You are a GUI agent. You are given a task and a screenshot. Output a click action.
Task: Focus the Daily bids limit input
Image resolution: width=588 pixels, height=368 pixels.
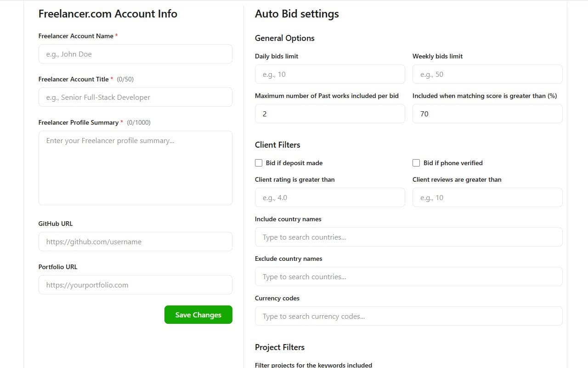(329, 74)
